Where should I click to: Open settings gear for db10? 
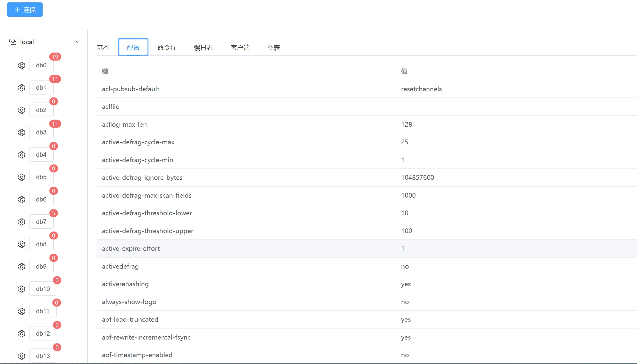[x=21, y=289]
